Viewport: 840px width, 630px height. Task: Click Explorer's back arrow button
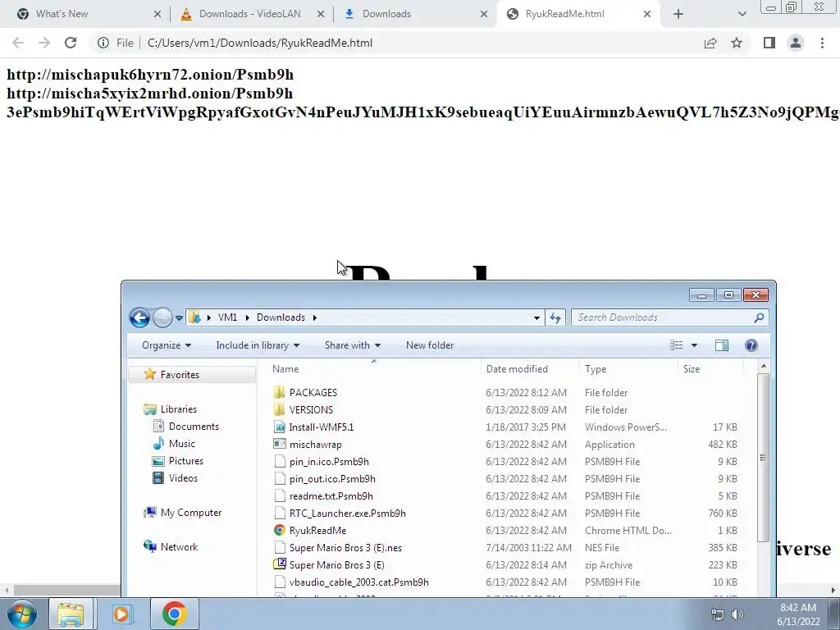click(139, 317)
